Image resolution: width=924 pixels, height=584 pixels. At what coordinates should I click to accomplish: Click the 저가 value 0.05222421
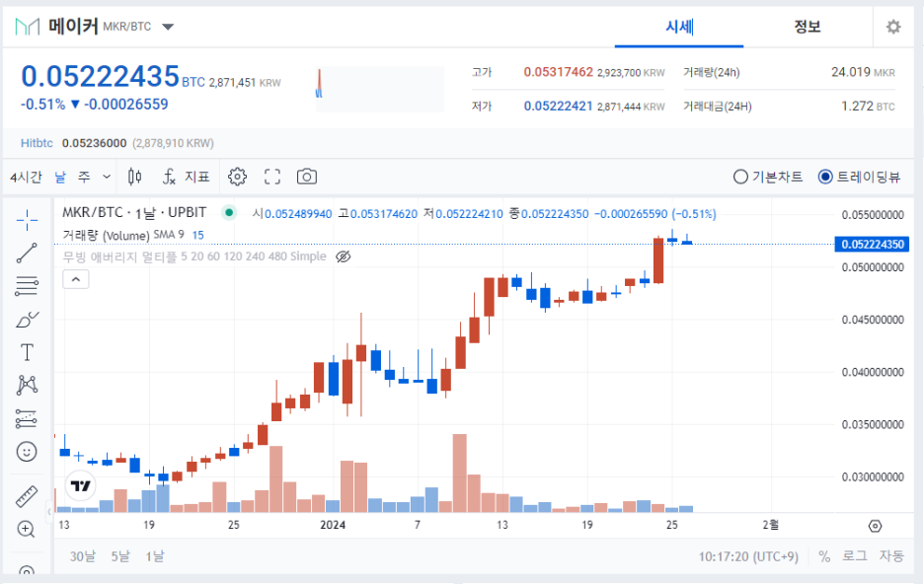[558, 106]
